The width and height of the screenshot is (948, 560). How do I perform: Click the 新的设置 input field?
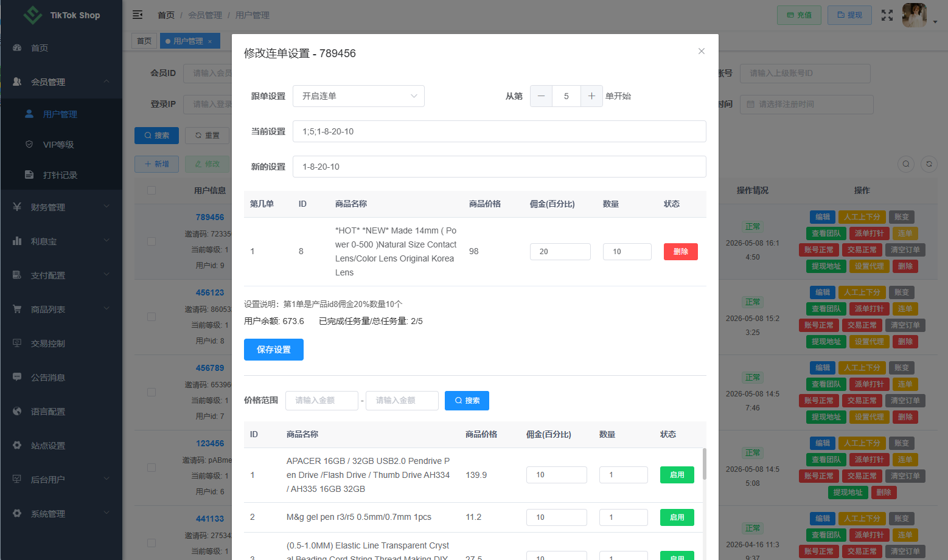click(x=499, y=167)
